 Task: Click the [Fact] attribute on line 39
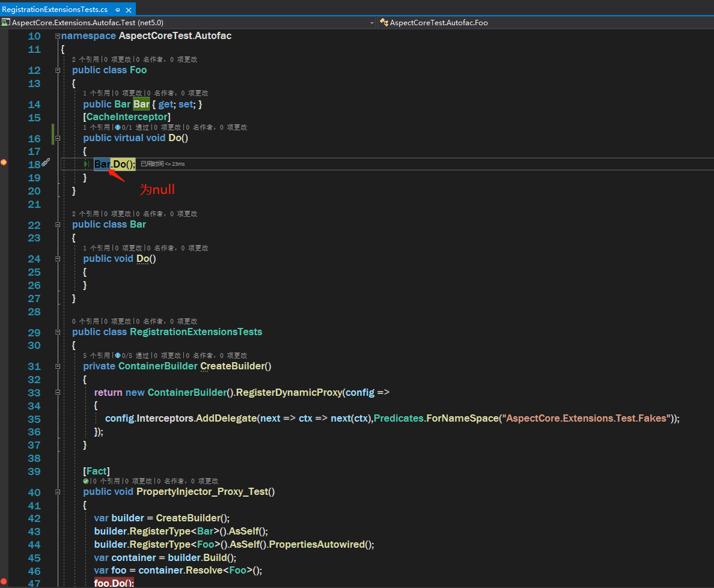tap(97, 471)
